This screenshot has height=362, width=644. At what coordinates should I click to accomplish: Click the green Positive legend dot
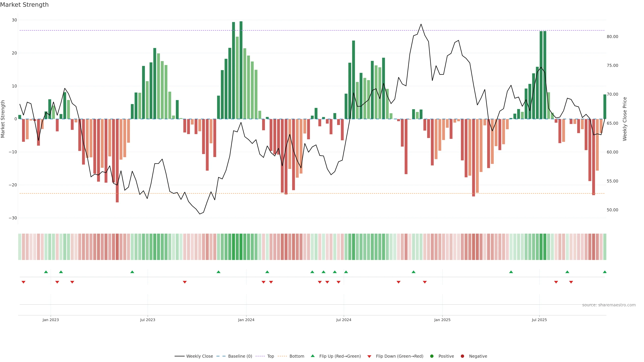tap(432, 356)
